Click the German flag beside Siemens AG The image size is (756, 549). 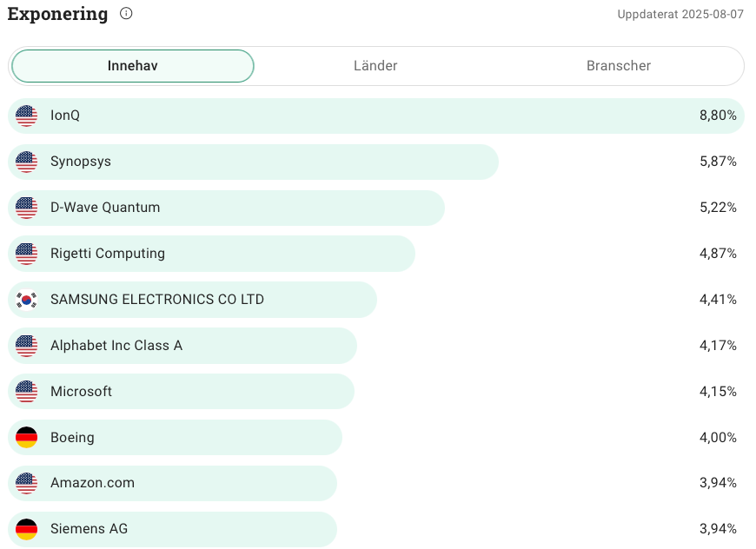[27, 529]
